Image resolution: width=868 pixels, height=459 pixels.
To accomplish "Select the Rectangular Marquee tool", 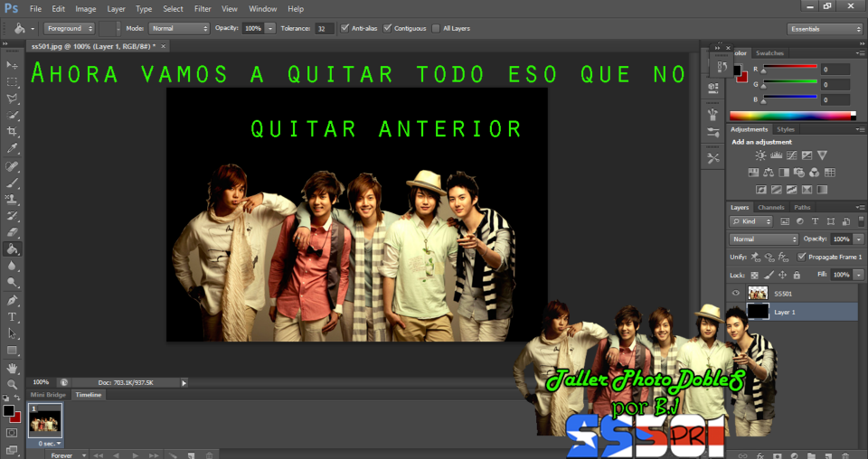I will [12, 82].
